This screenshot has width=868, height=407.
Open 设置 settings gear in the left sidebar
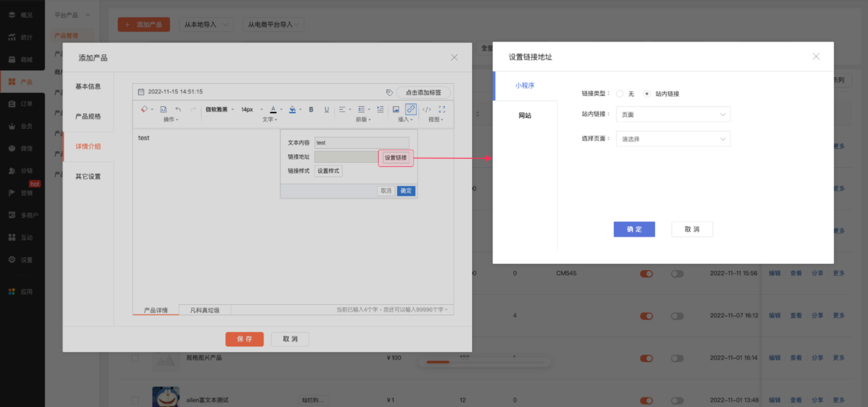[22, 260]
